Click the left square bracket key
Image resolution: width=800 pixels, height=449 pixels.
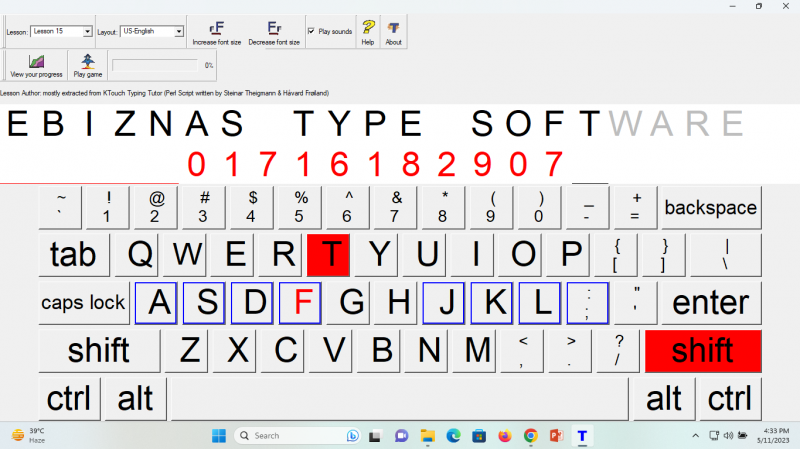616,254
